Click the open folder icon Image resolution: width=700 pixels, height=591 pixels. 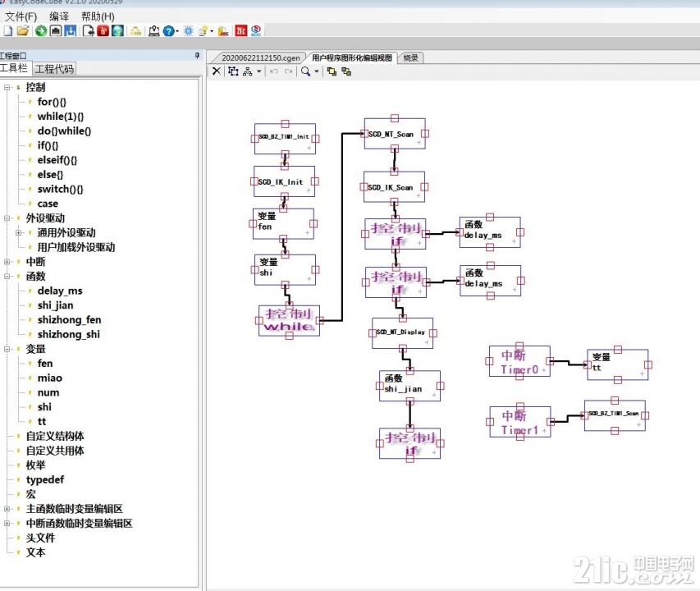[x=23, y=31]
